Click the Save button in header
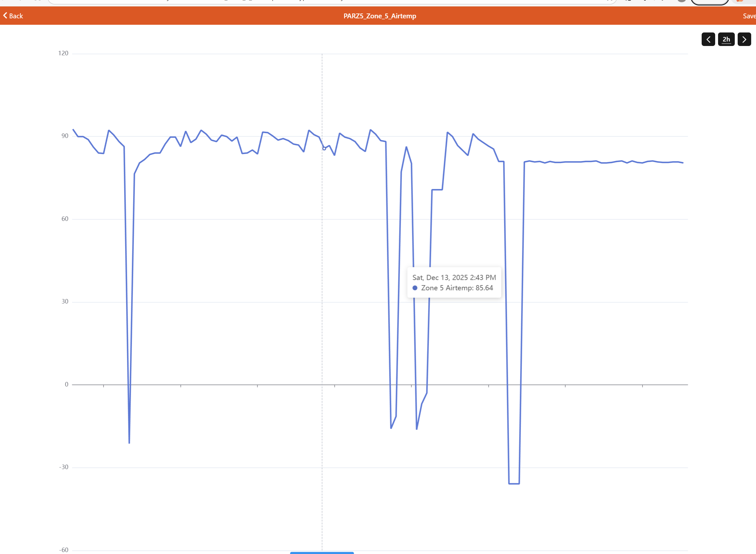Screen dimensions: 756x554 click(749, 16)
